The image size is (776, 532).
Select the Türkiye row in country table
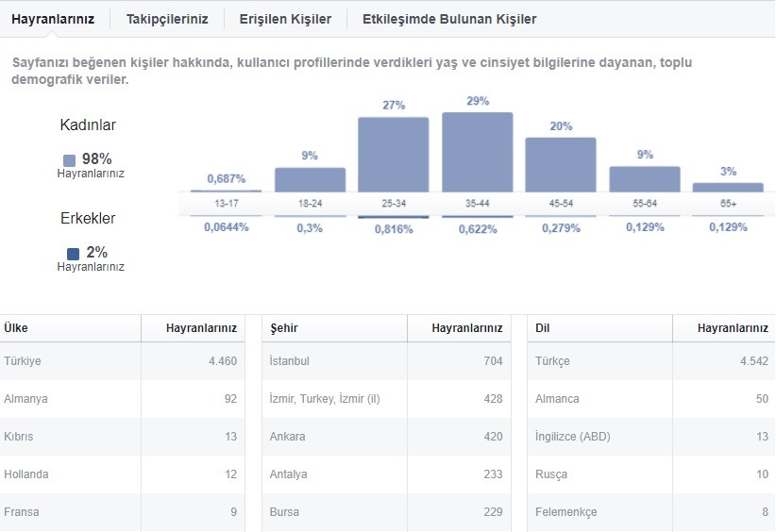(122, 361)
